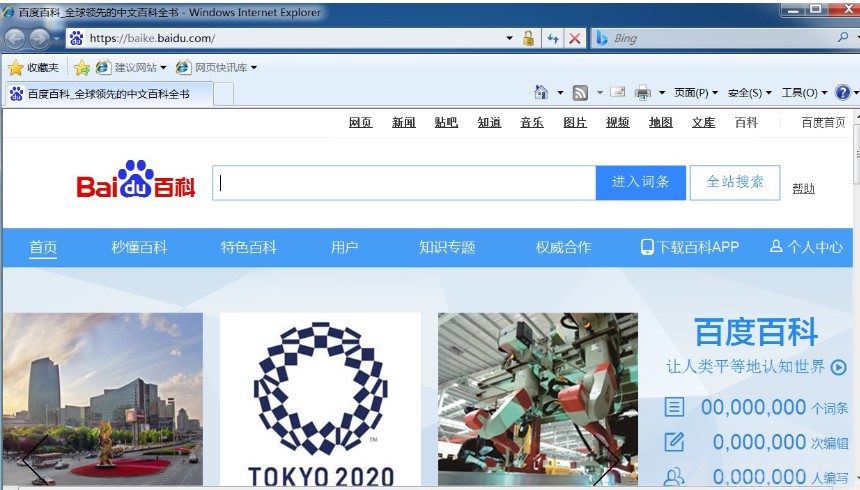This screenshot has width=860, height=490.
Task: Click the carousel next arrow
Action: click(607, 460)
